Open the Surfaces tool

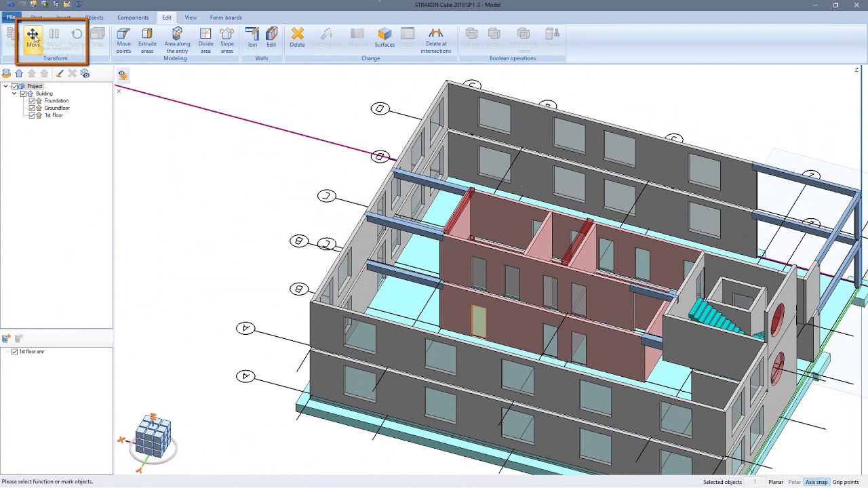click(x=384, y=38)
